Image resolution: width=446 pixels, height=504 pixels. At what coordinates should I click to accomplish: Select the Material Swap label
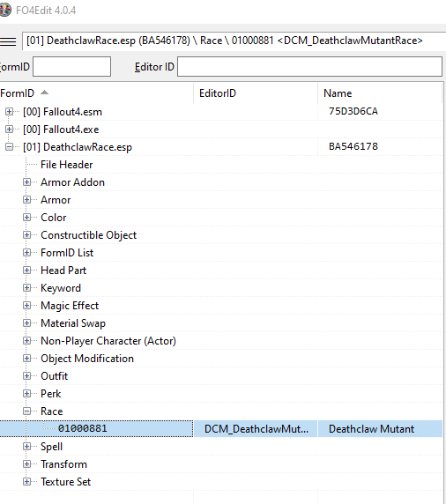tap(73, 323)
